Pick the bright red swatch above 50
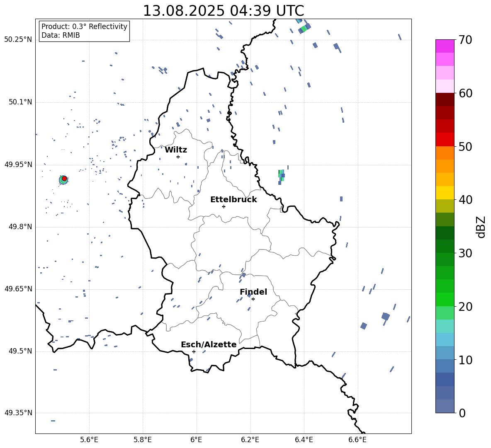491x448 pixels. coord(445,140)
